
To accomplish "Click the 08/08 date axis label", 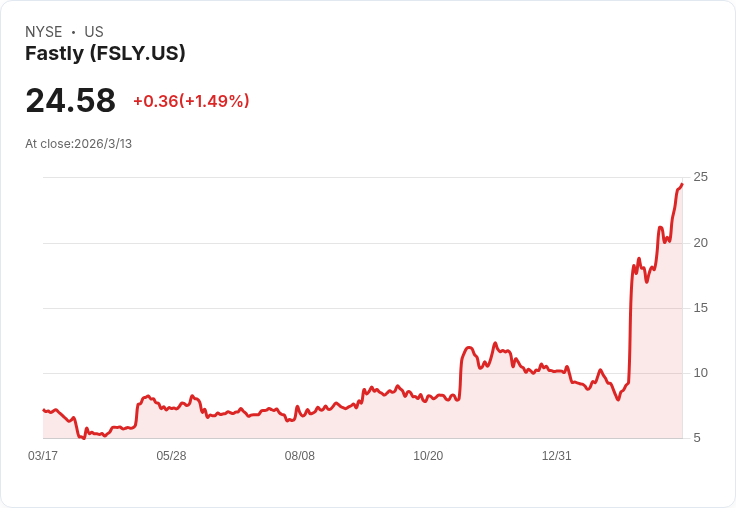I will pyautogui.click(x=299, y=456).
